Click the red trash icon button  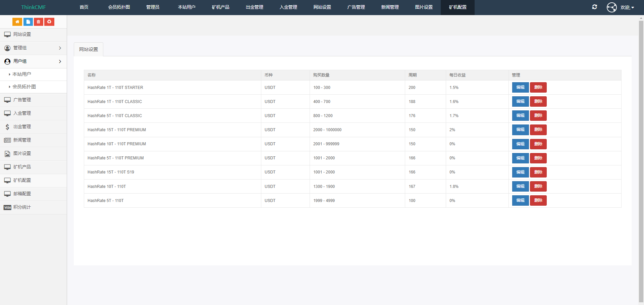point(39,22)
